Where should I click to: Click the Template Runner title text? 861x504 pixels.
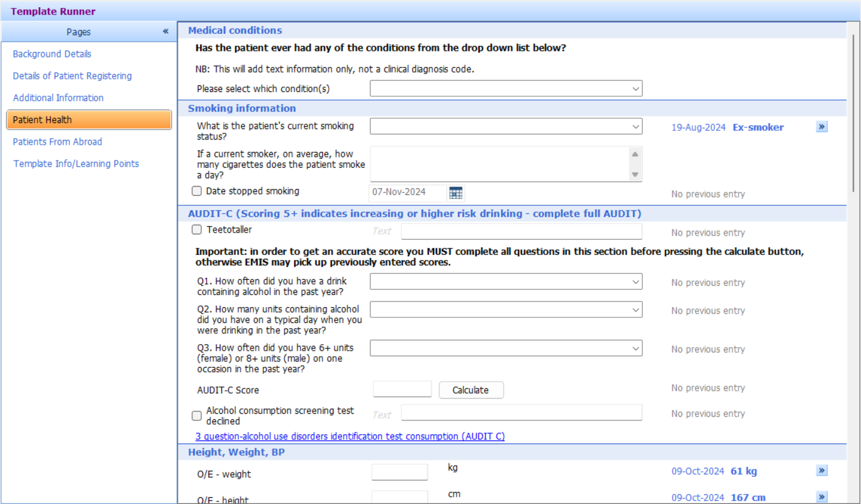coord(53,12)
